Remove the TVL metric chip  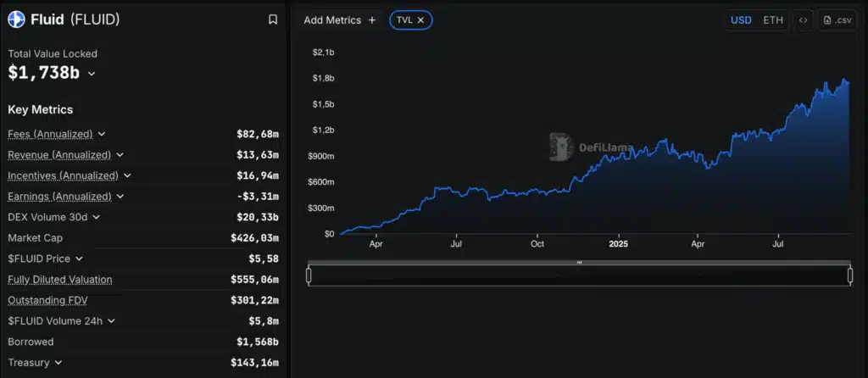(420, 19)
